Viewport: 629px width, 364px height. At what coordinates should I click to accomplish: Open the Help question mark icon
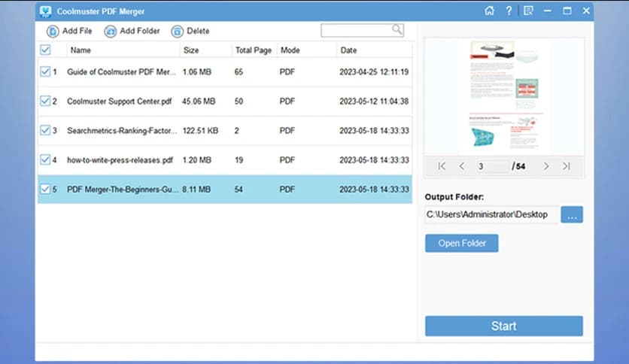[x=509, y=11]
